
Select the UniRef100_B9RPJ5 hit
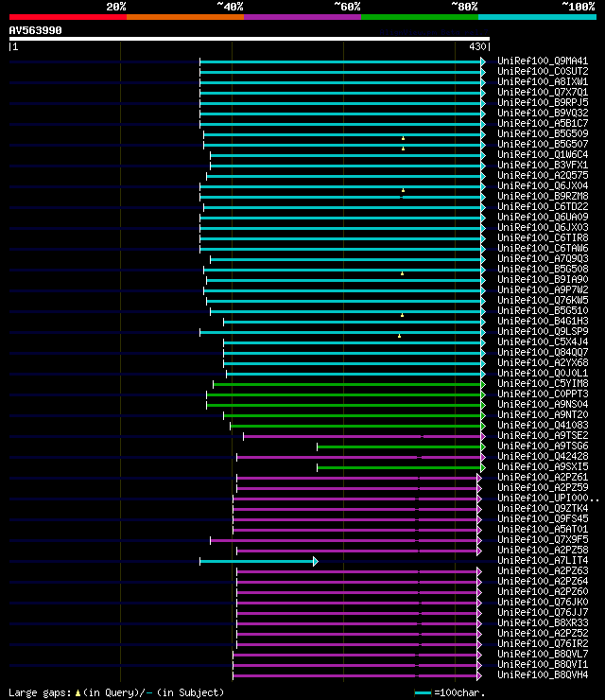(x=543, y=102)
